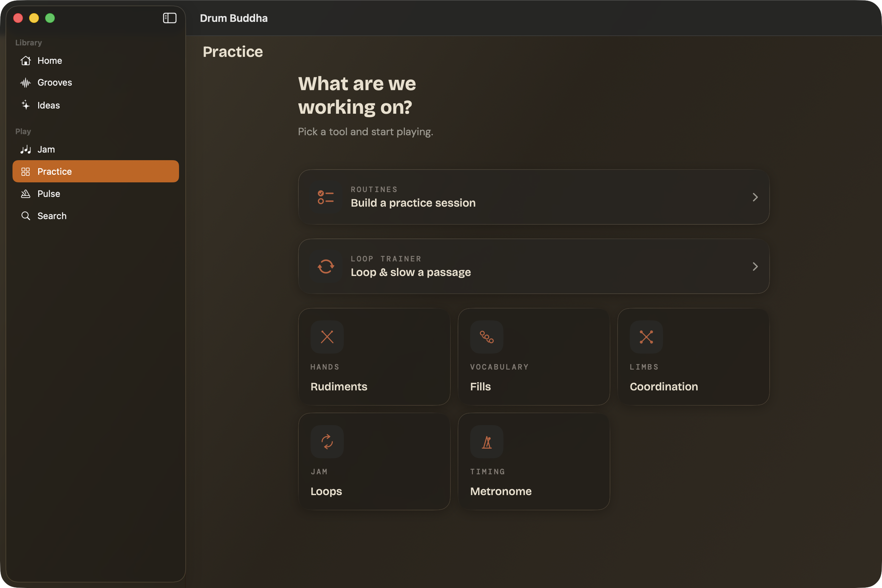The image size is (882, 588).
Task: Click the Pick a tool and start playing text
Action: point(365,132)
